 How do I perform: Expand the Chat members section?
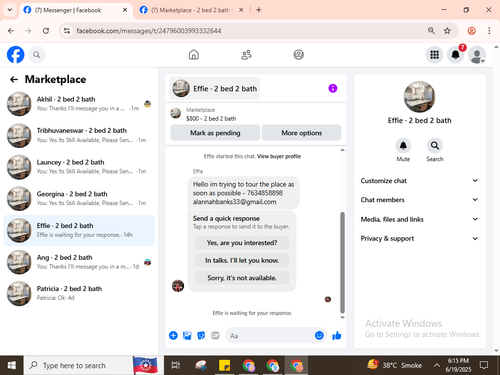419,200
